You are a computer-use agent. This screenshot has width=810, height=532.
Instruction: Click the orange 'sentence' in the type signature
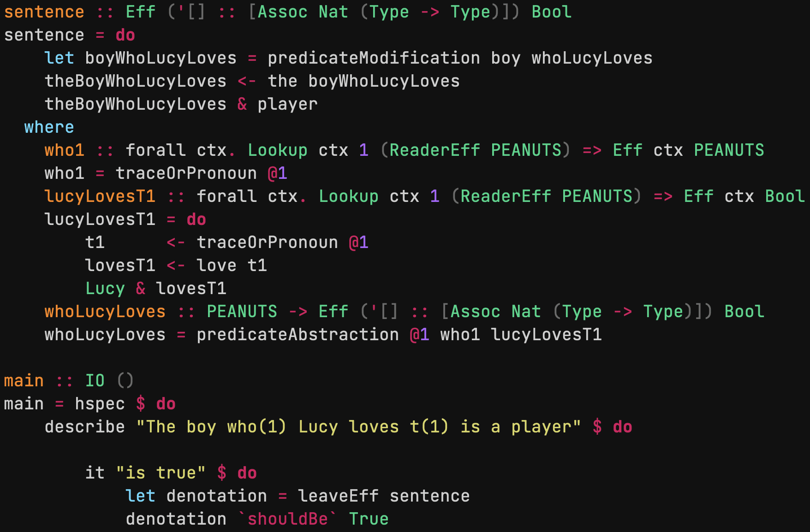tap(44, 12)
